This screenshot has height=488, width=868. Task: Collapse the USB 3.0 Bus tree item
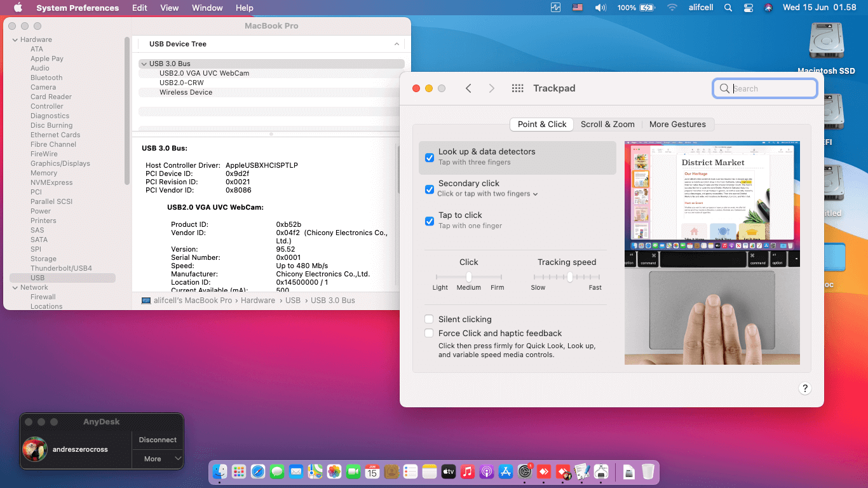(144, 64)
